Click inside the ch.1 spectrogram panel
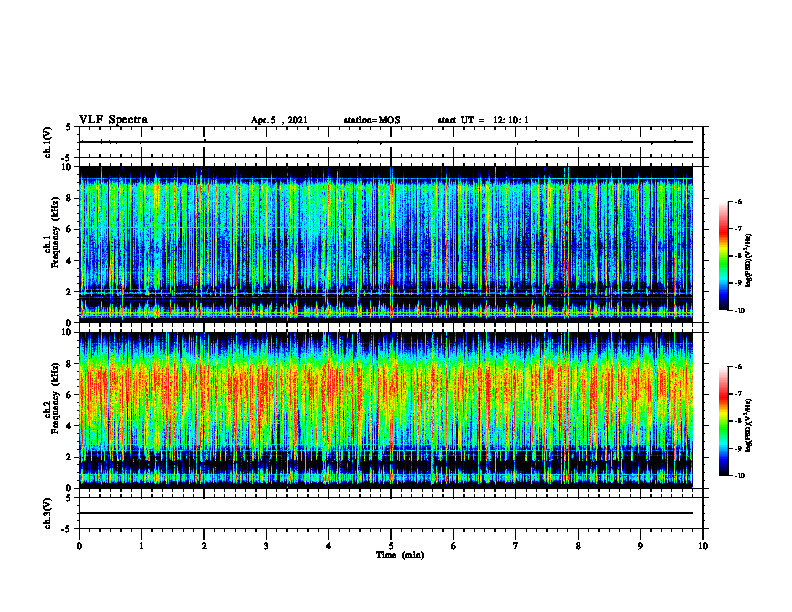 point(386,244)
